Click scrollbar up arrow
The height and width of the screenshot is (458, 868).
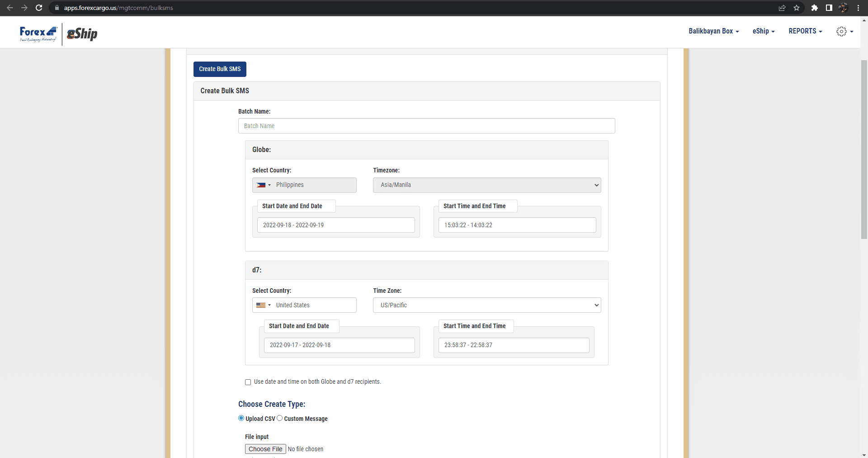pos(864,20)
